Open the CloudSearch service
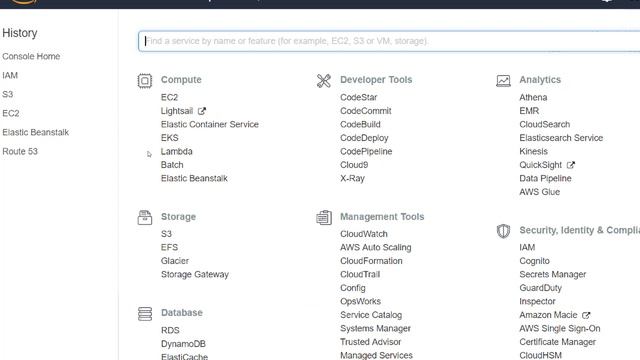This screenshot has height=360, width=640. tap(544, 124)
